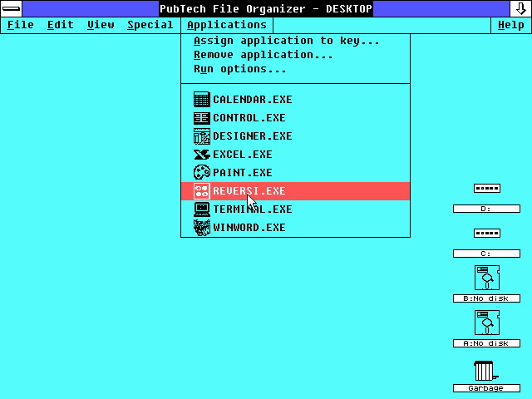Click the D: drive label
Screen dimensions: 532x399
click(486, 209)
